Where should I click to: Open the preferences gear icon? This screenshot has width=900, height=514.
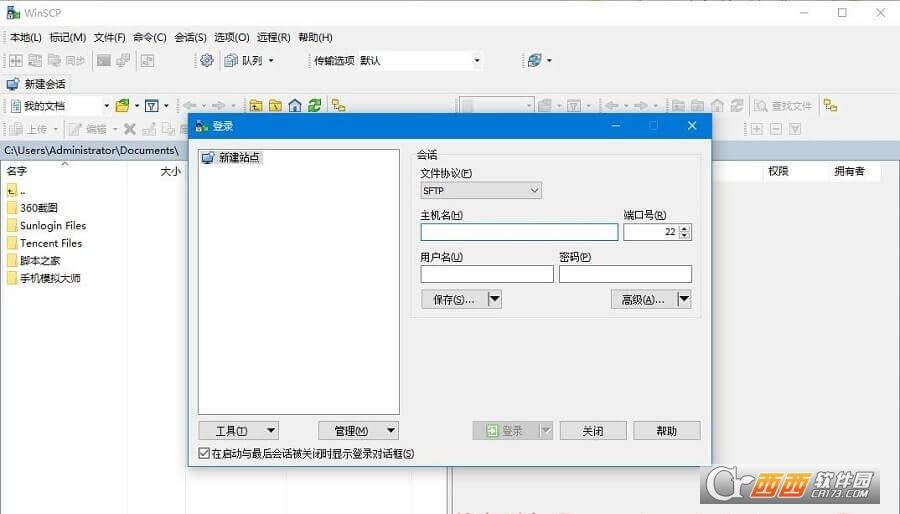207,60
